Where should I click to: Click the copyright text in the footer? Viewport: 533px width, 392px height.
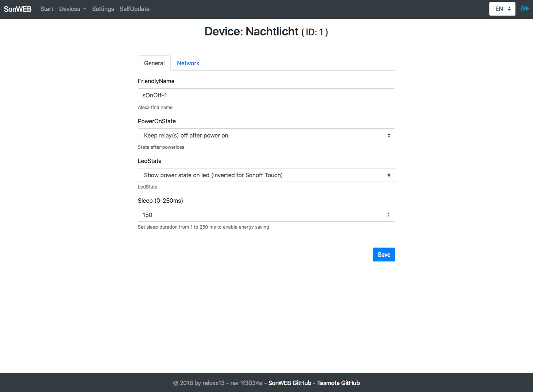pos(218,383)
